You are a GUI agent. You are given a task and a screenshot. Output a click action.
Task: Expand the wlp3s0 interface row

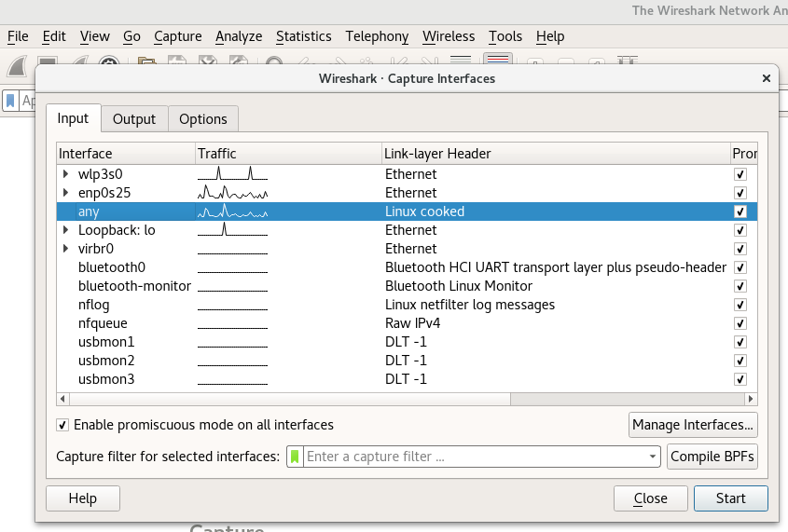(65, 174)
